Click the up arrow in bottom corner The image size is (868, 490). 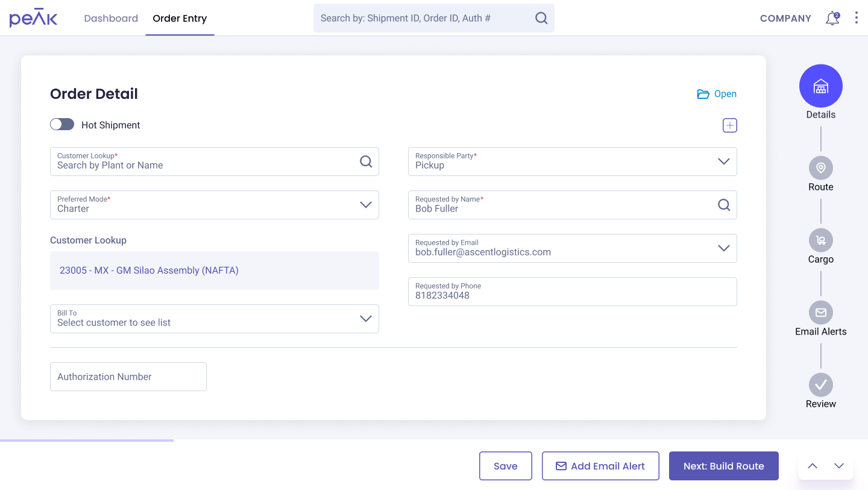[813, 466]
